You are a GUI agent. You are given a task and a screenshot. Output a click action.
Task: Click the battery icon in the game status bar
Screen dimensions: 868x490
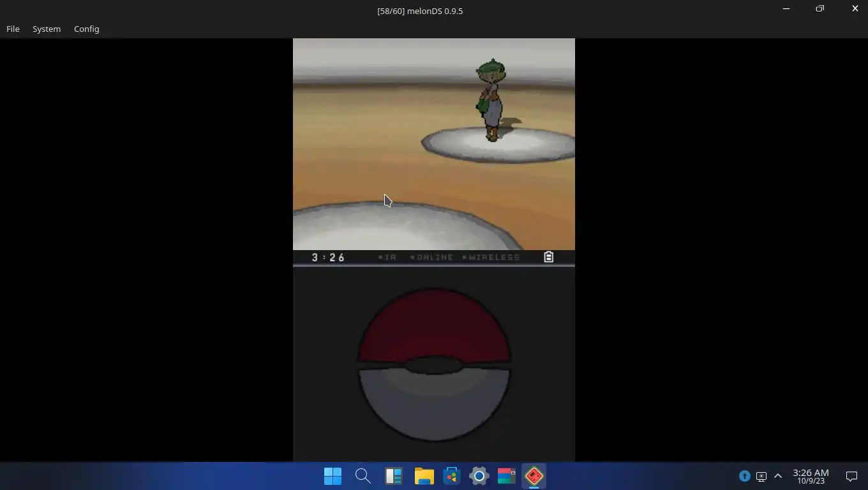point(548,257)
